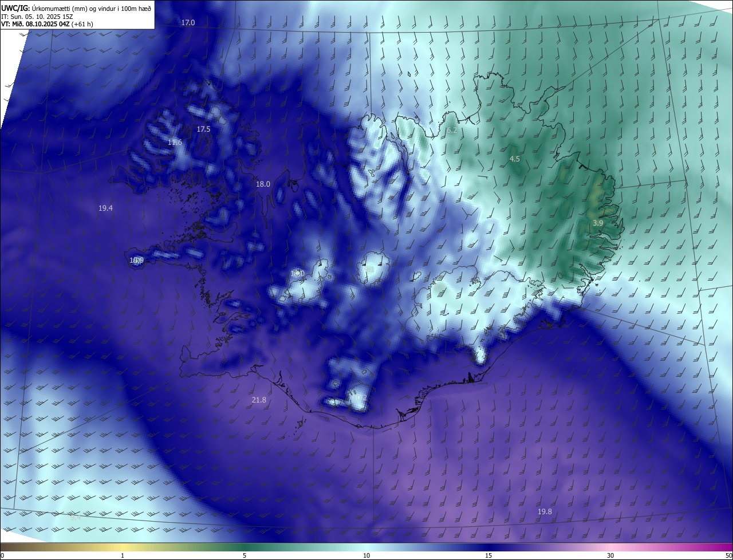Click the 21.8 value off the south coast
Screen dimensions: 733x560
(259, 400)
